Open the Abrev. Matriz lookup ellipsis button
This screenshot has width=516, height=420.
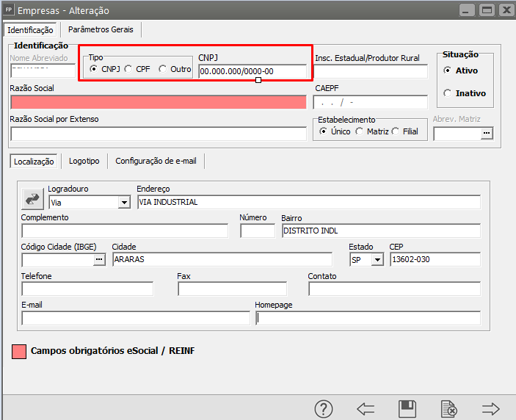pyautogui.click(x=485, y=134)
